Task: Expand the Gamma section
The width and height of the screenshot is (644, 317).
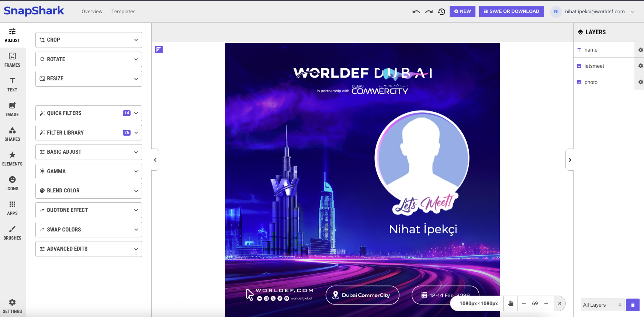Action: 89,171
